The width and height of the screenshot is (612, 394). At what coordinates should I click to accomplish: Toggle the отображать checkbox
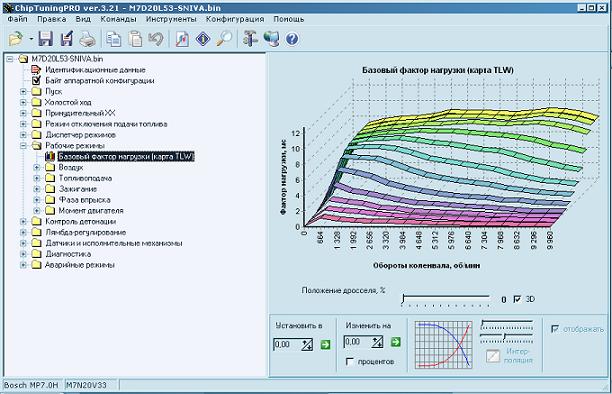point(555,329)
